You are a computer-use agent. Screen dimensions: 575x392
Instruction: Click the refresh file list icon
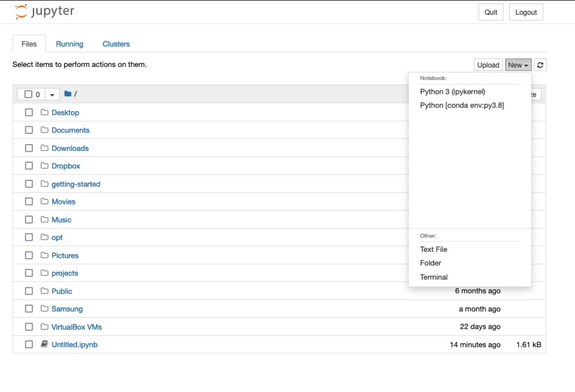540,65
